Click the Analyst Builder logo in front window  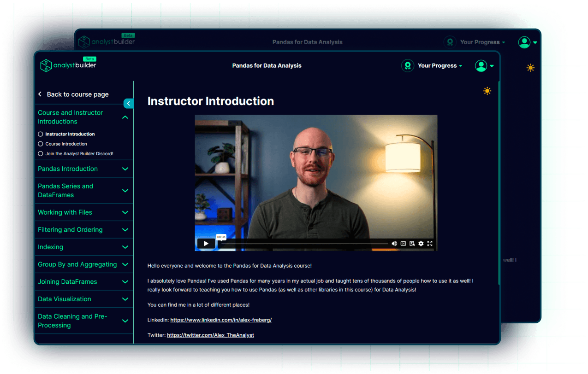click(68, 65)
